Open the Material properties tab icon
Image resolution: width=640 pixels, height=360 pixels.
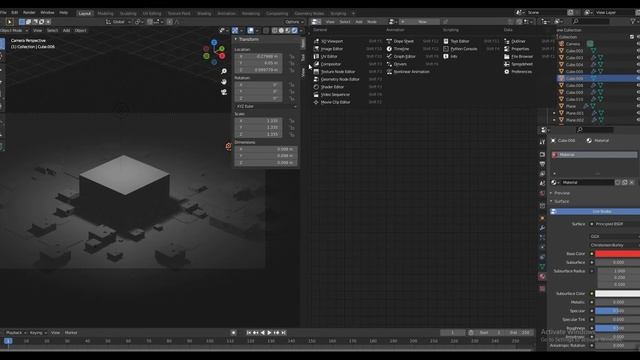[542, 277]
